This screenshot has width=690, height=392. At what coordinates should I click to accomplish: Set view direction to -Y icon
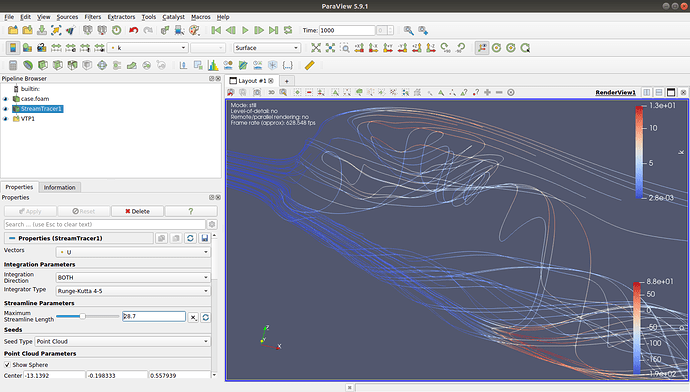tap(402, 48)
